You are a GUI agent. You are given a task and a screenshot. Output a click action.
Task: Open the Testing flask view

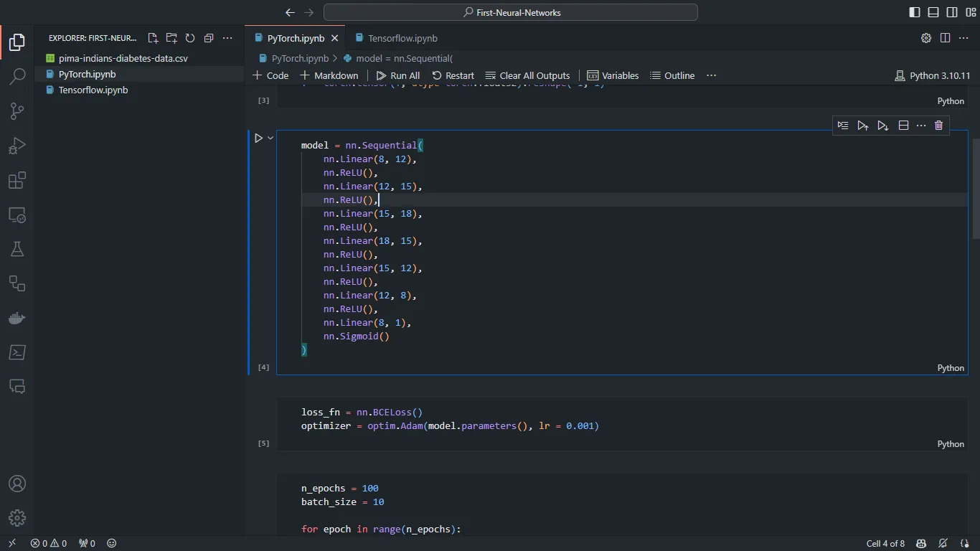(17, 249)
